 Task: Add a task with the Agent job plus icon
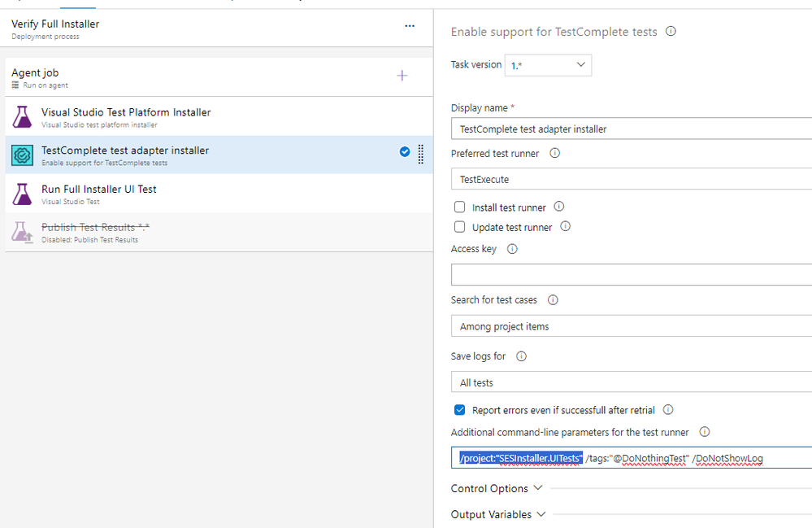(402, 76)
